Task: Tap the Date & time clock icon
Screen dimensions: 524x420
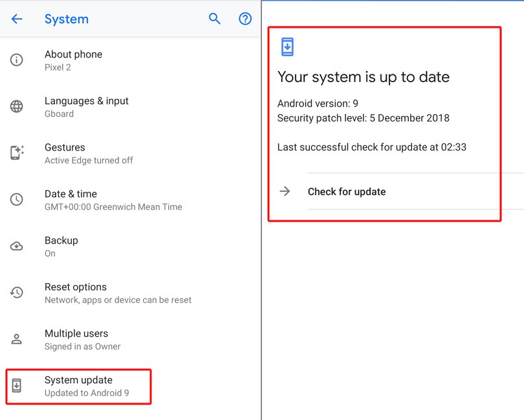Action: [17, 200]
